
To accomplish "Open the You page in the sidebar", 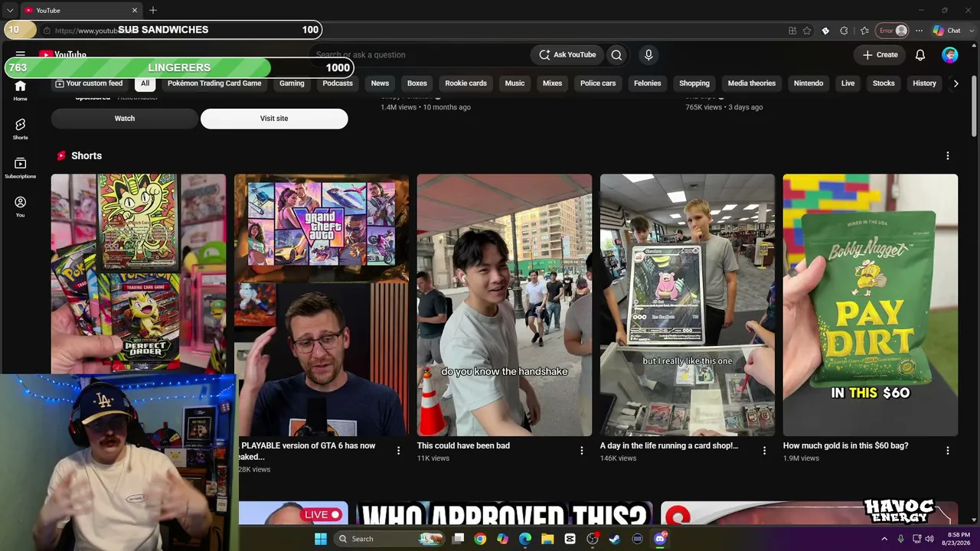I will [20, 207].
